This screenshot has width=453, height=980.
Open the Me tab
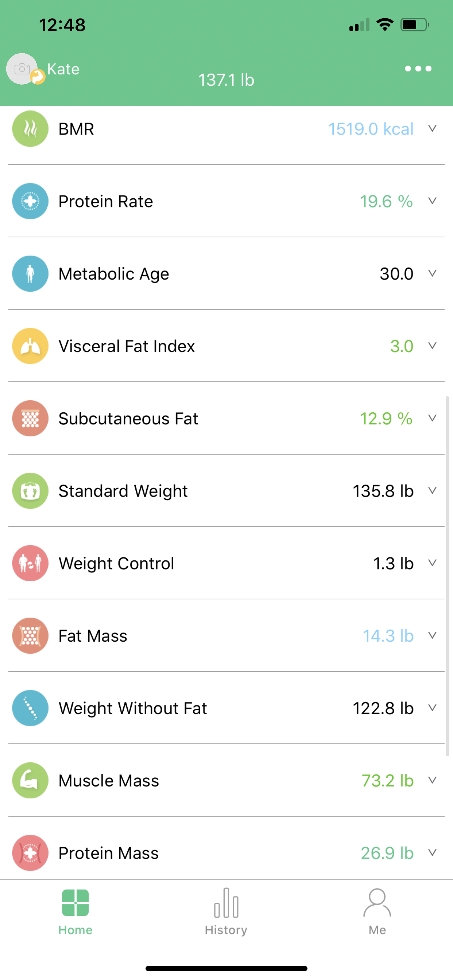click(377, 911)
